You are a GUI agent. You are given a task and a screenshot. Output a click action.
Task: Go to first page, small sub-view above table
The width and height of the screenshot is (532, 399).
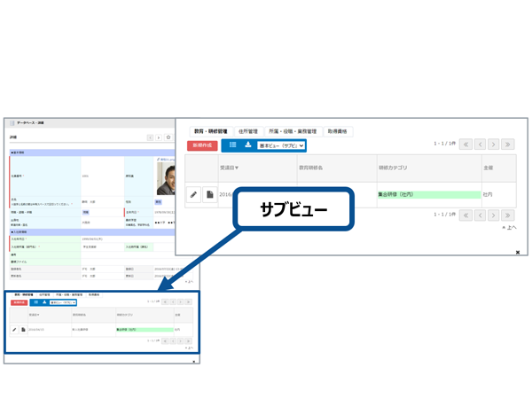pyautogui.click(x=165, y=302)
